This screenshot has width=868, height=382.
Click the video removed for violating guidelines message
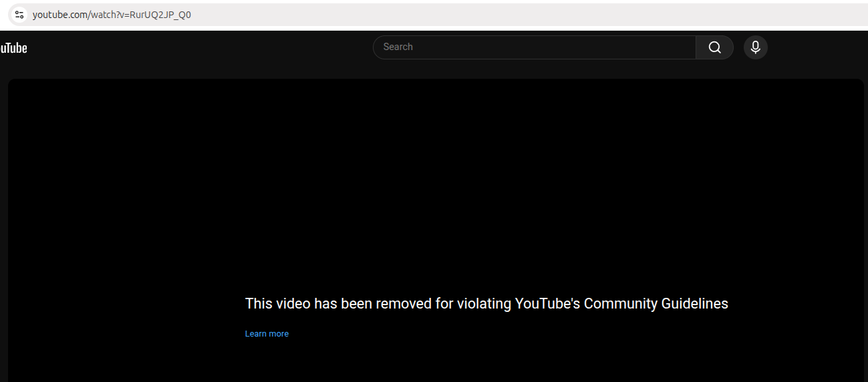pos(486,303)
